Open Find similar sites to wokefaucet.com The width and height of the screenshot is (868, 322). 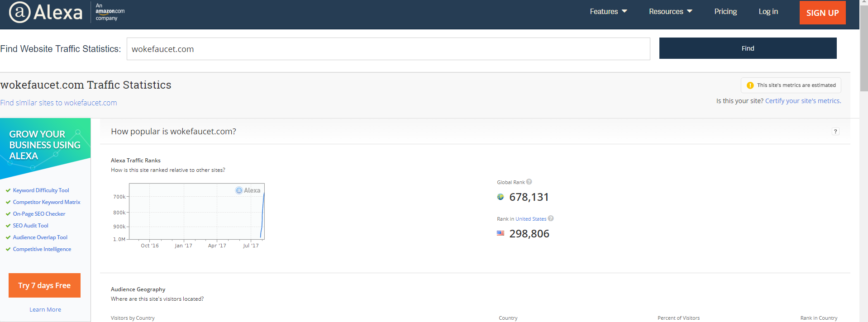[x=58, y=103]
